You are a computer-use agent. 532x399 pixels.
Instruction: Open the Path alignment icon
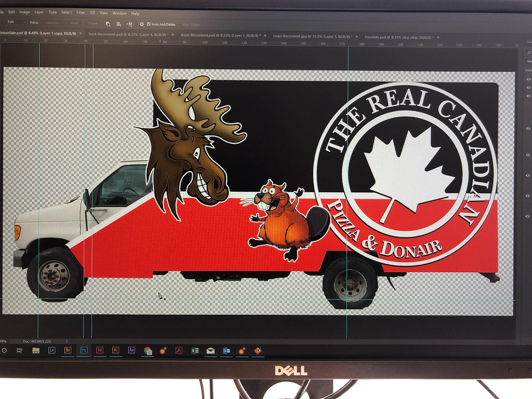click(119, 24)
